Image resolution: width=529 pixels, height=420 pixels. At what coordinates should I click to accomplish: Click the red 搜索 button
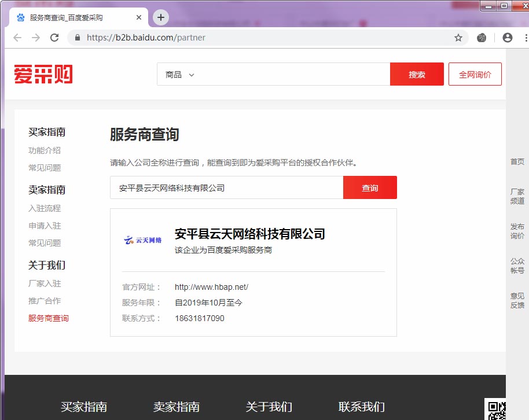click(417, 74)
